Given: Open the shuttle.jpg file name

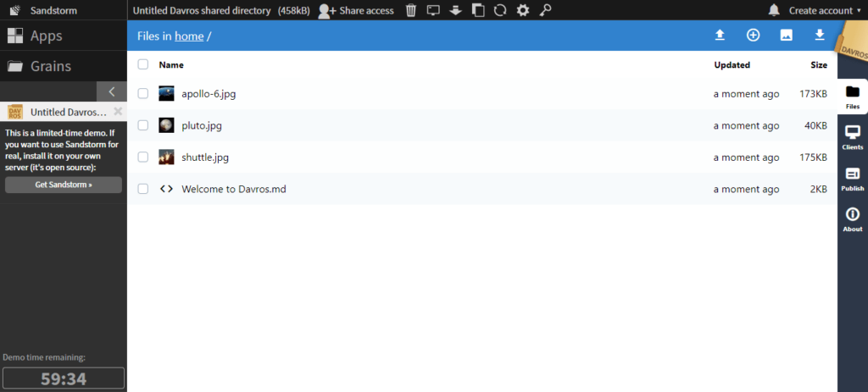Looking at the screenshot, I should coord(205,157).
